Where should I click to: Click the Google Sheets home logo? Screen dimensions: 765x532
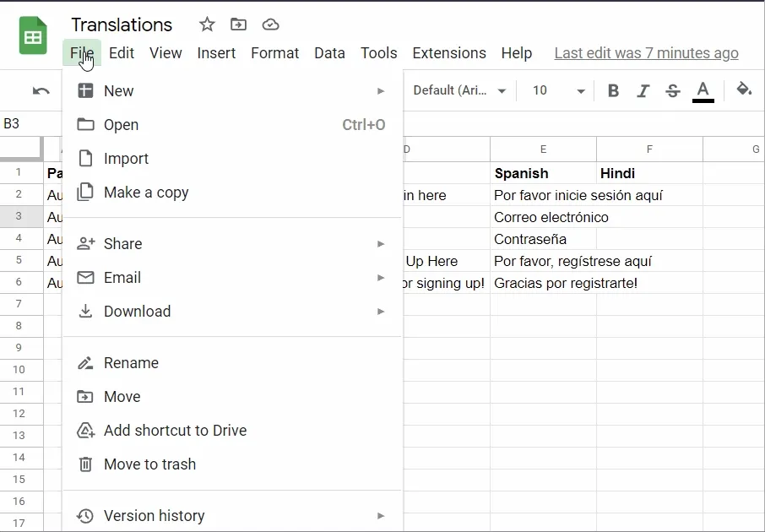tap(33, 36)
